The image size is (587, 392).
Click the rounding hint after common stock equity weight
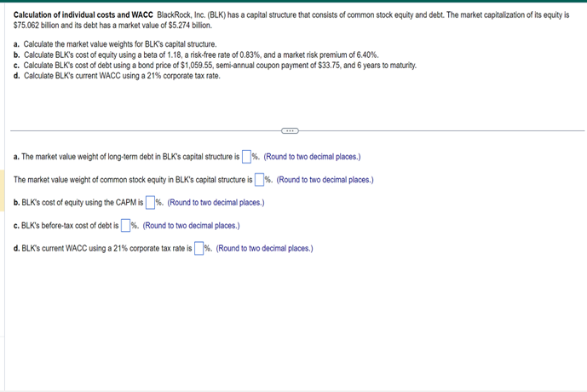[325, 180]
